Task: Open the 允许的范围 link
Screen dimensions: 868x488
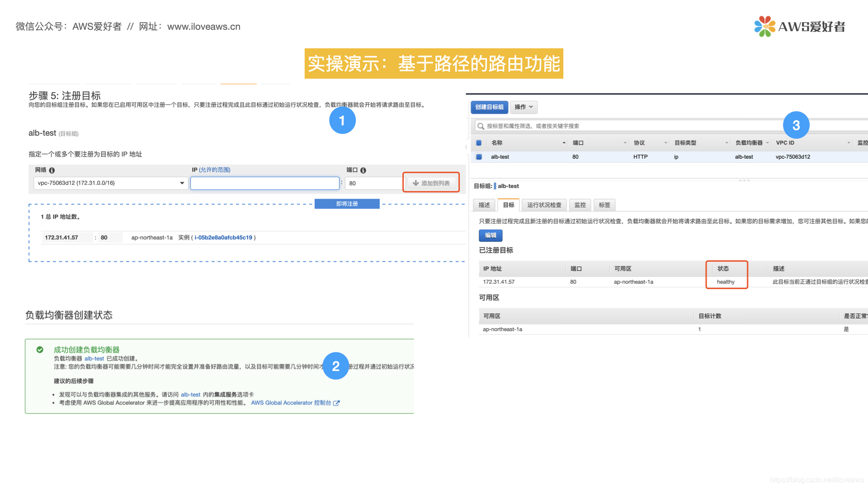Action: 215,170
